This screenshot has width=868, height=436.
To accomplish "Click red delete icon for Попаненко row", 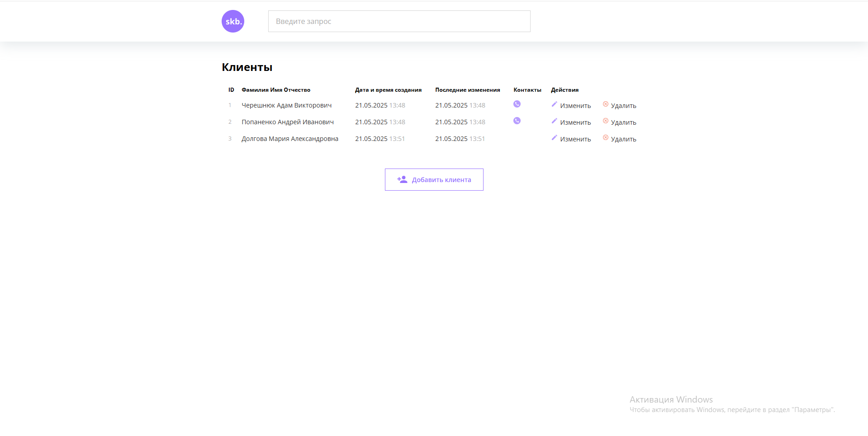I will [x=606, y=121].
